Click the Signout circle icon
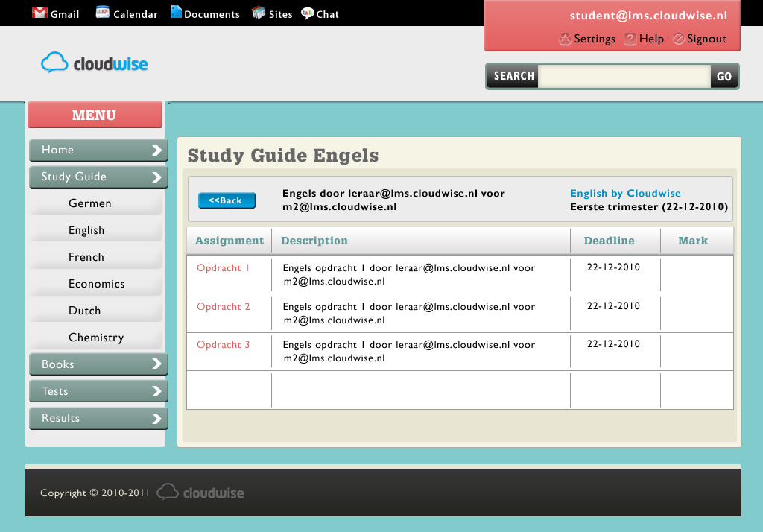763x532 pixels. [679, 39]
